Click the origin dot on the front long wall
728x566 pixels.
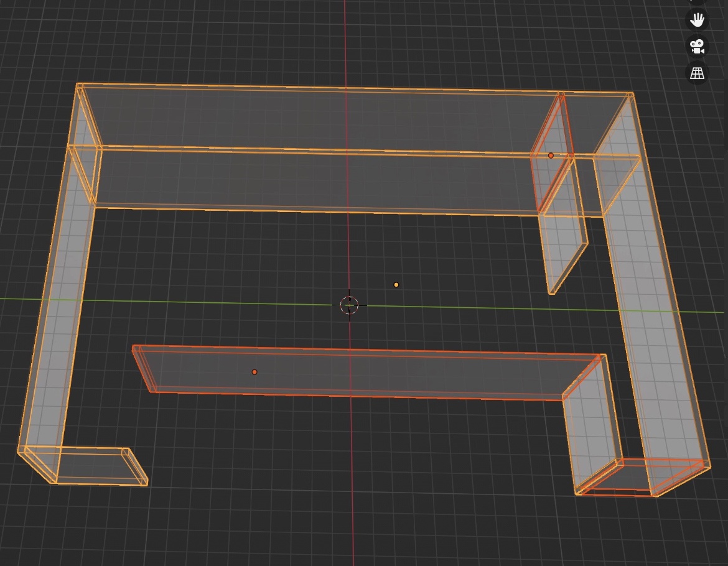tap(254, 372)
